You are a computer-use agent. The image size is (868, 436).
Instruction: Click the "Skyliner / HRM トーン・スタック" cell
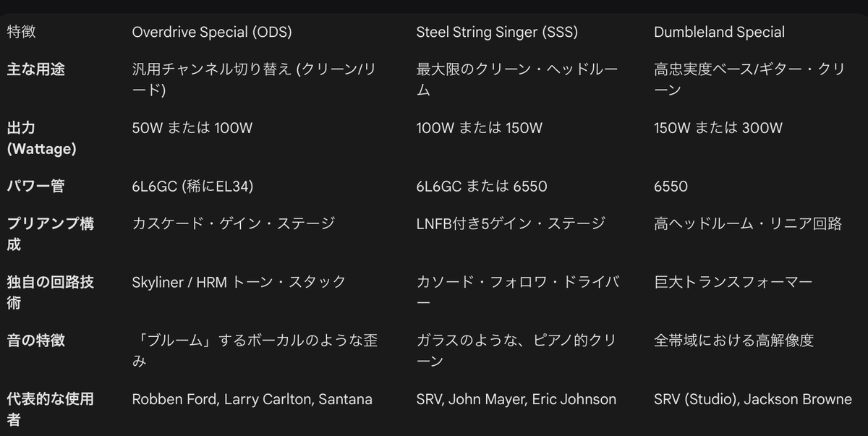click(239, 282)
